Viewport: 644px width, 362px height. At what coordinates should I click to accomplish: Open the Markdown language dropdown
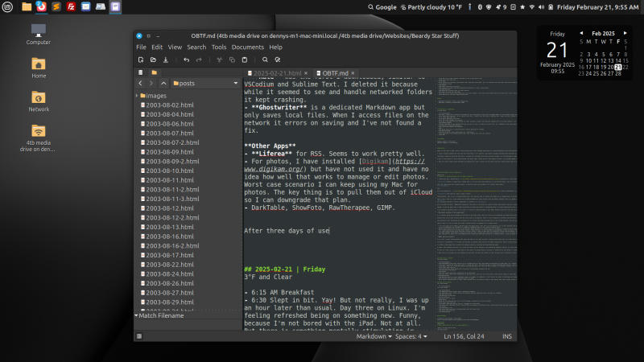(x=374, y=336)
